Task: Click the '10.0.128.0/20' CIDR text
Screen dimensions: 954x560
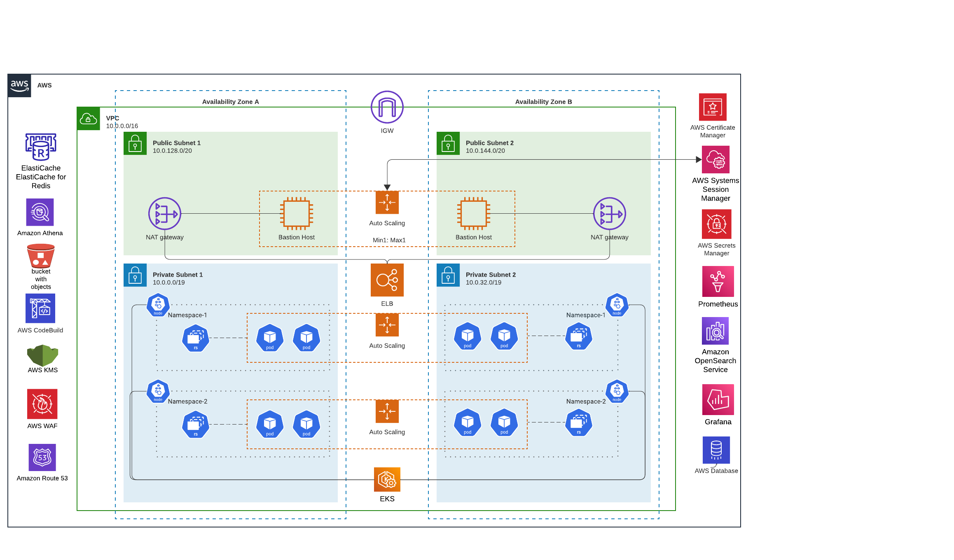Action: 172,151
